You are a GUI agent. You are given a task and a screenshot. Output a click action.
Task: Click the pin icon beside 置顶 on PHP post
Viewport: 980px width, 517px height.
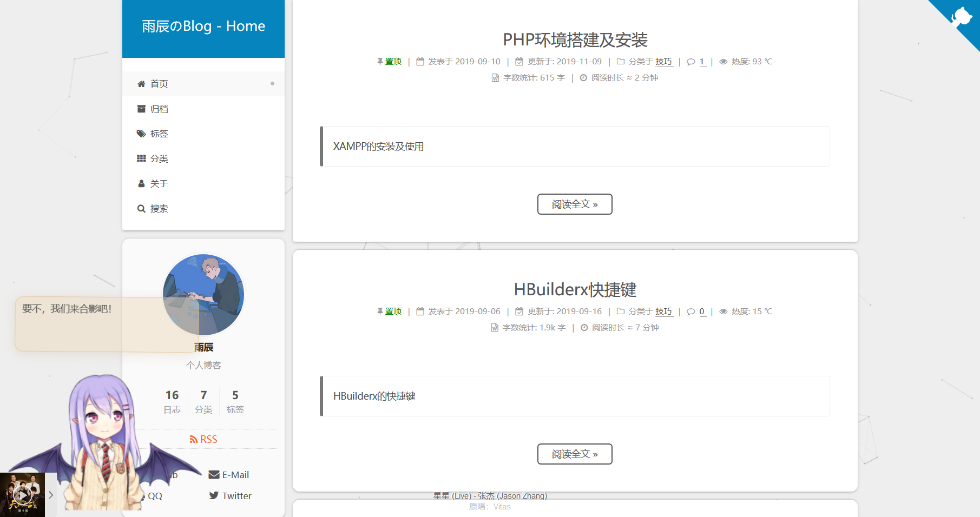[x=380, y=62]
